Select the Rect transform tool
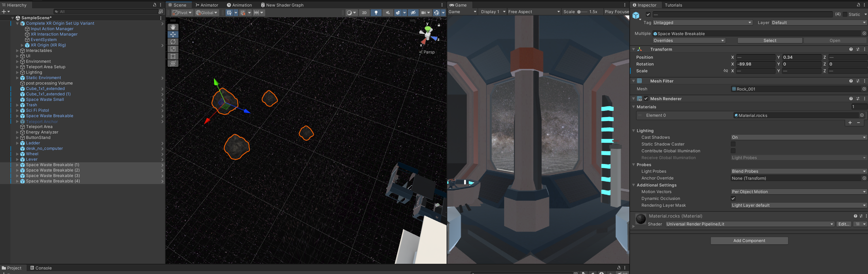 [173, 56]
